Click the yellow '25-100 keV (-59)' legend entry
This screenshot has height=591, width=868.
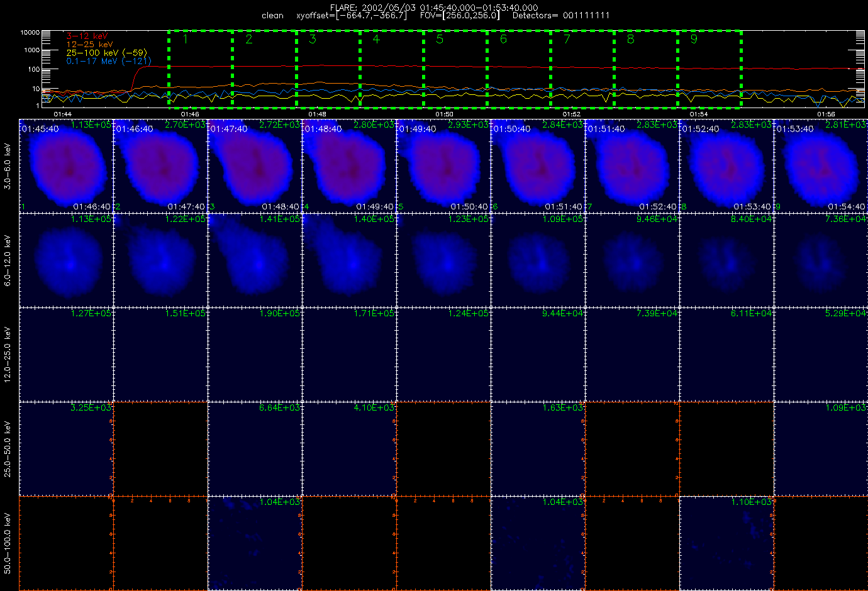(x=106, y=53)
